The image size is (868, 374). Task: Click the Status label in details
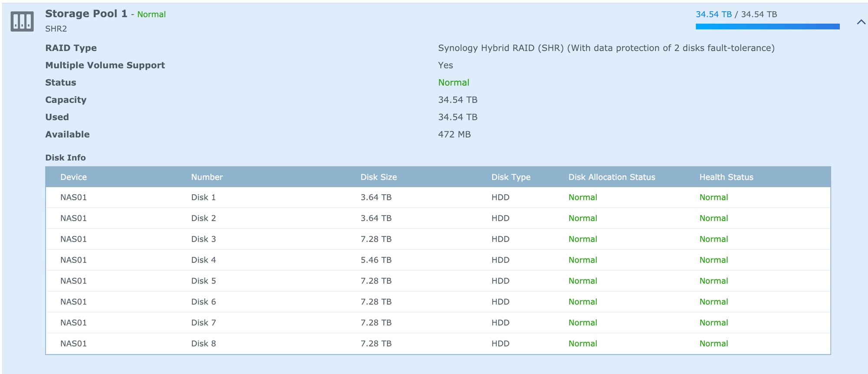(61, 83)
